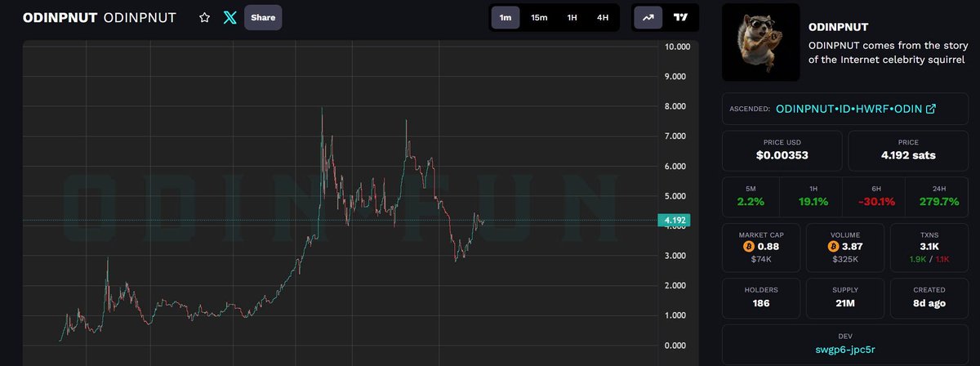Select the 1H chart interval
The height and width of the screenshot is (366, 980).
point(572,17)
